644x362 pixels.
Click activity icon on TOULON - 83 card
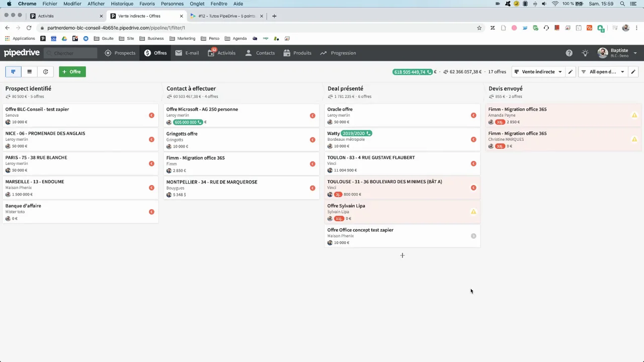click(473, 164)
